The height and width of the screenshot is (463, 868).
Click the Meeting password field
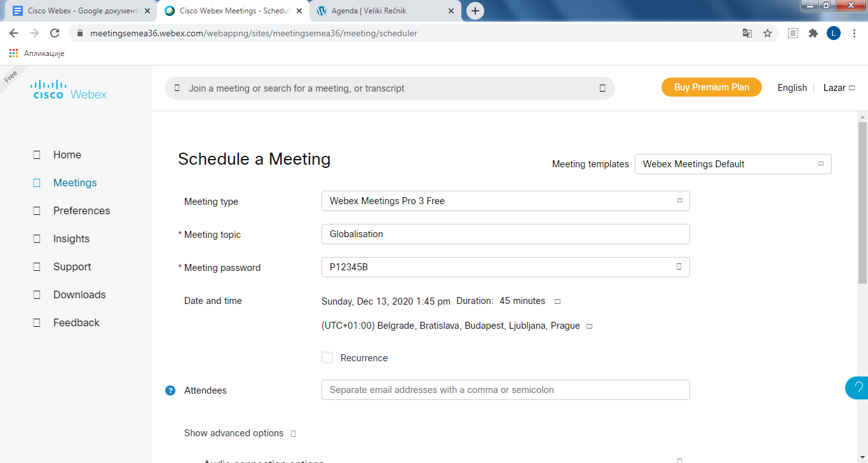(x=506, y=267)
